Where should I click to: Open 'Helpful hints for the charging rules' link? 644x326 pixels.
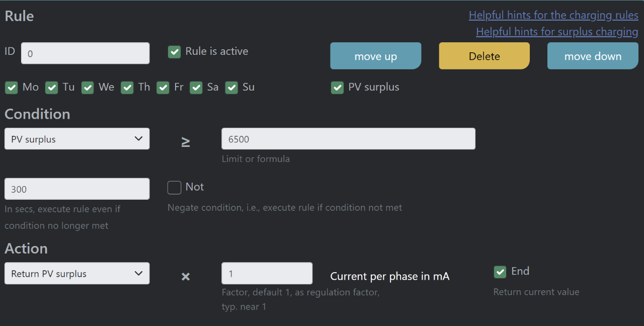[x=553, y=15]
